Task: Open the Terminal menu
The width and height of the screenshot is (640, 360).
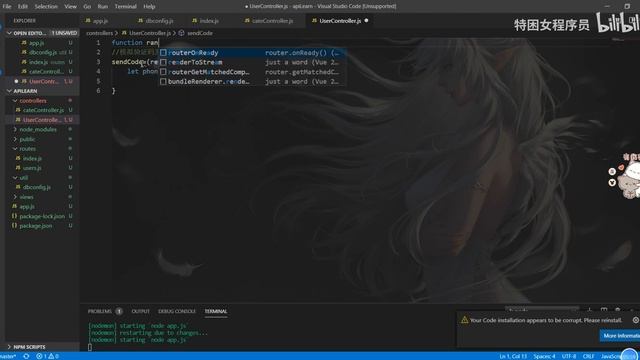Action: (x=125, y=6)
